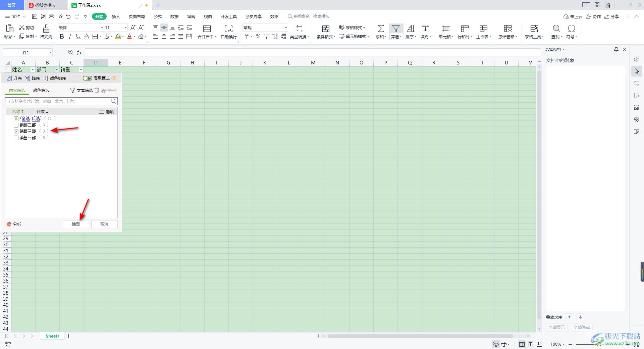This screenshot has height=349, width=644.
Task: Select the Sheet1 tab
Action: [x=53, y=336]
